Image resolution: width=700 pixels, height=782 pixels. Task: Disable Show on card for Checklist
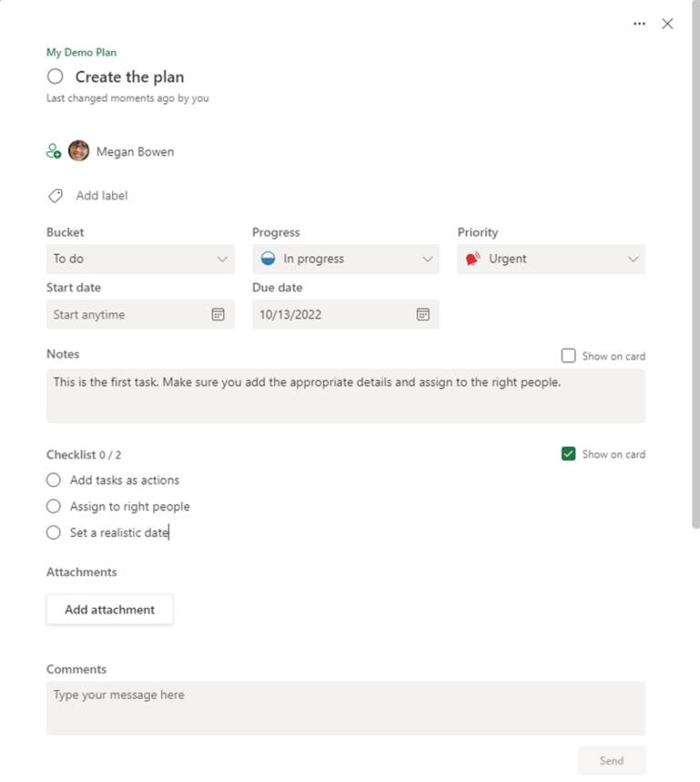[570, 453]
